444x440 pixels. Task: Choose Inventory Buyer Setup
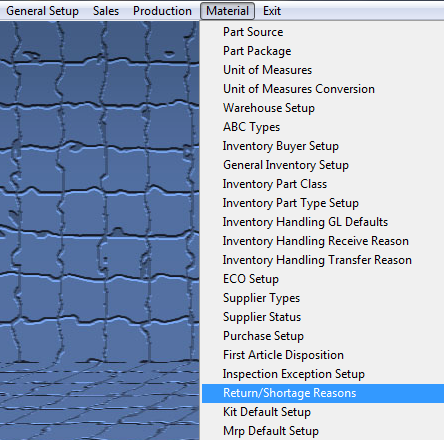(323, 146)
